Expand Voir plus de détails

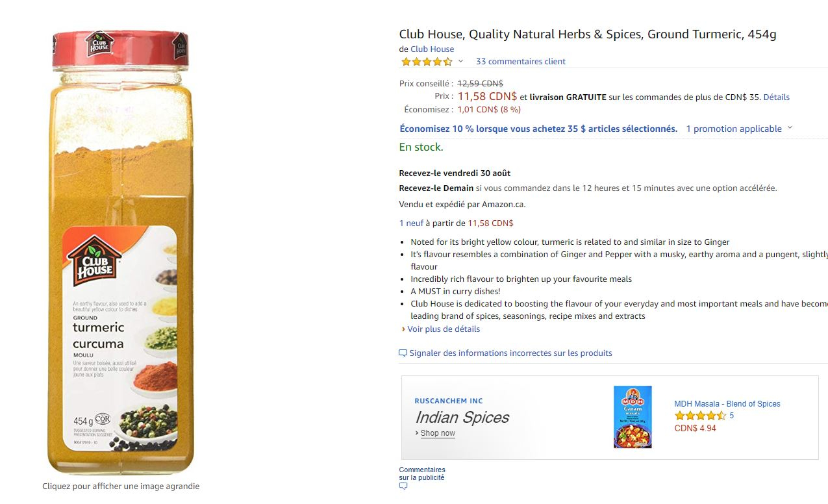coord(444,329)
